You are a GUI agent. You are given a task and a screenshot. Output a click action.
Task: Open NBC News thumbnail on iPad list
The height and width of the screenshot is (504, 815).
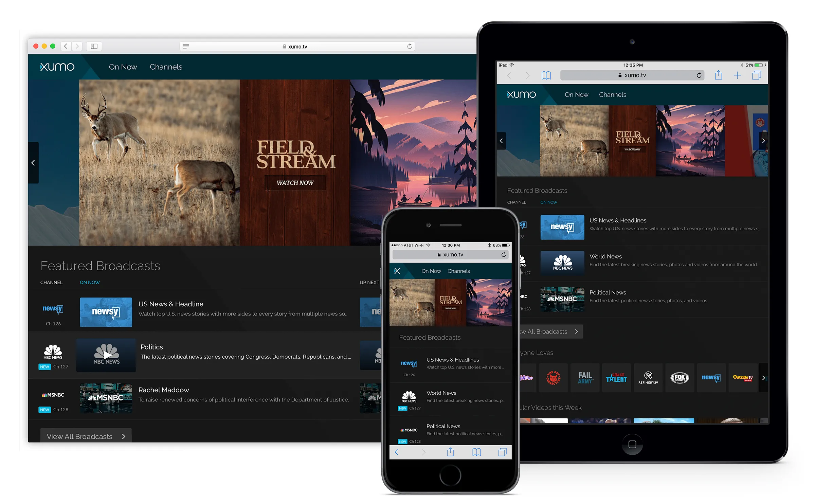coord(562,263)
